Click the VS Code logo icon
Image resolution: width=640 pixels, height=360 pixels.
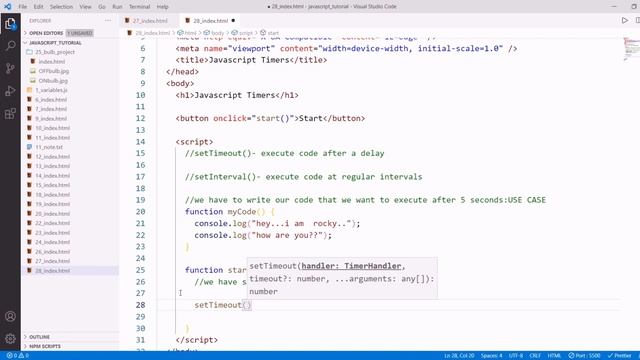[x=7, y=7]
